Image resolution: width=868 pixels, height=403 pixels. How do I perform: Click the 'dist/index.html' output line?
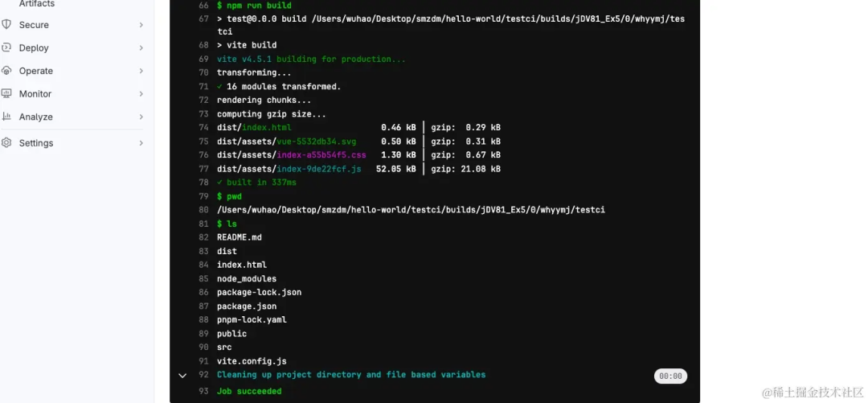[254, 128]
